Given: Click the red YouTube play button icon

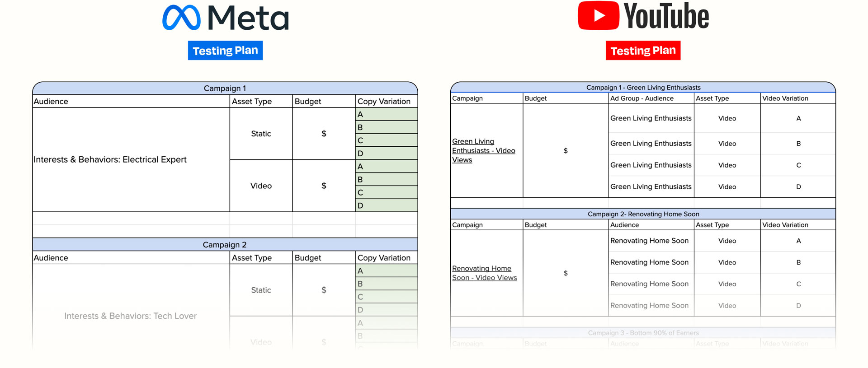Looking at the screenshot, I should [x=598, y=16].
